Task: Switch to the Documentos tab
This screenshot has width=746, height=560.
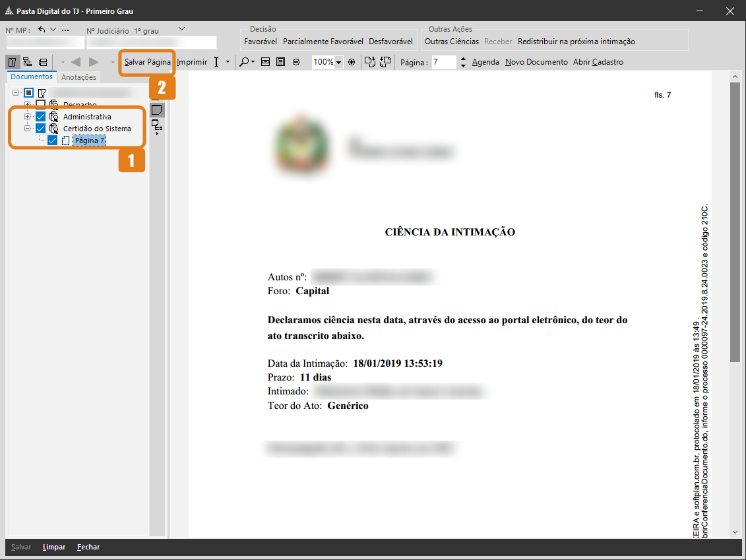Action: pyautogui.click(x=32, y=77)
